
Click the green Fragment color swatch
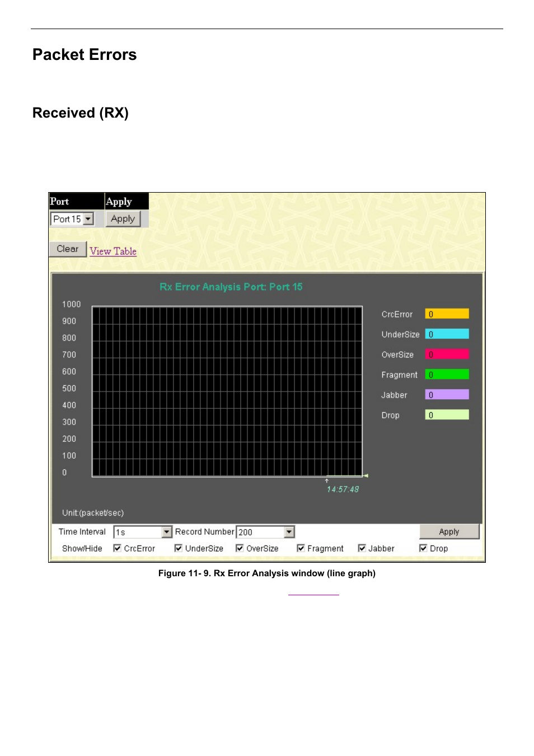447,375
